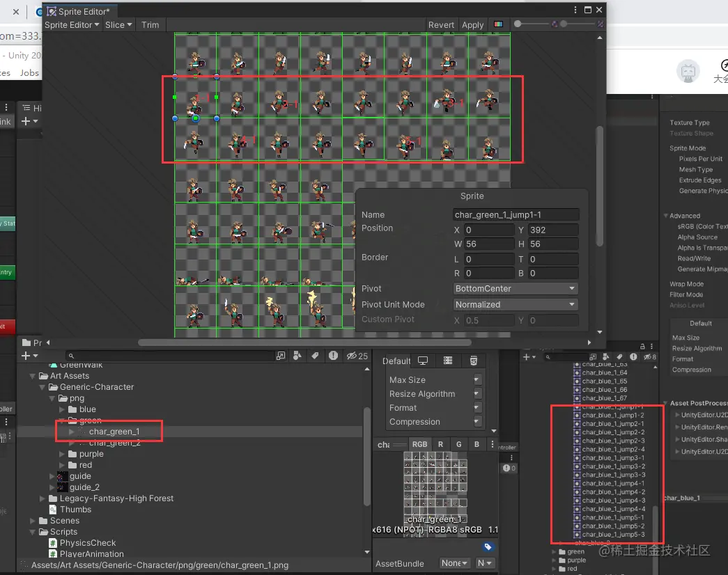This screenshot has height=575, width=728.
Task: Click the search magnifier in Project panel
Action: (x=71, y=356)
